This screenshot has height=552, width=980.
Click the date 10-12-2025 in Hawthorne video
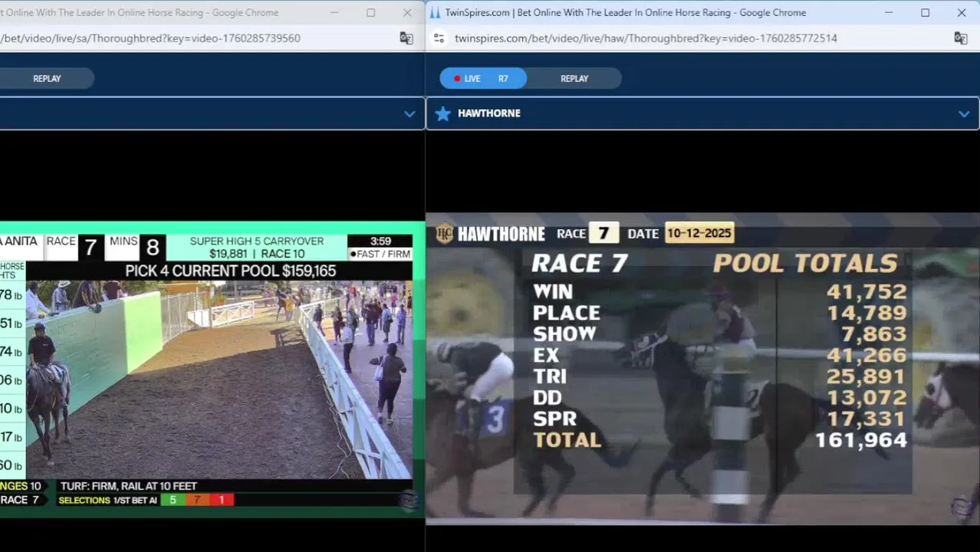(x=699, y=233)
